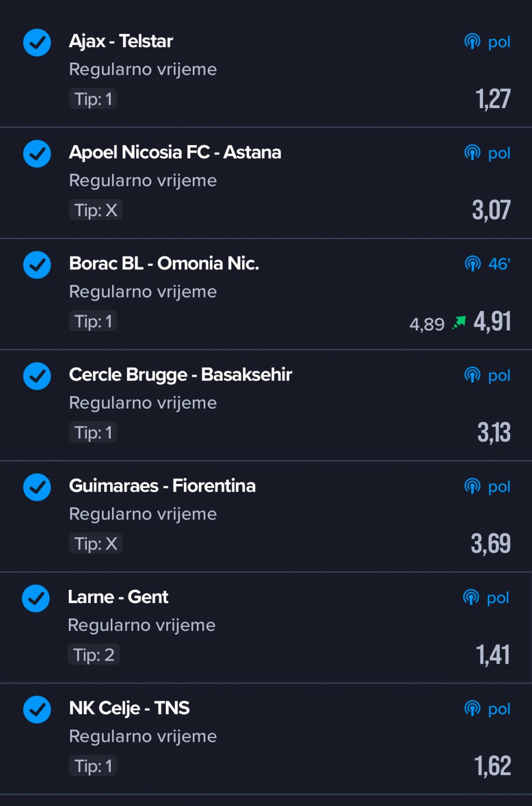Open live broadcast icon for Ajax - Telstar
The height and width of the screenshot is (806, 532).
(x=472, y=42)
